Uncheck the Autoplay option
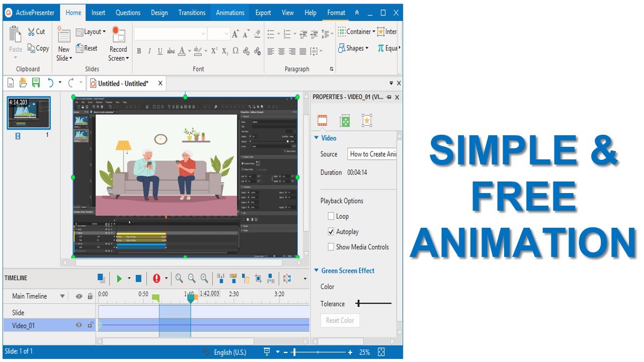Image resolution: width=644 pixels, height=362 pixels. click(x=331, y=232)
